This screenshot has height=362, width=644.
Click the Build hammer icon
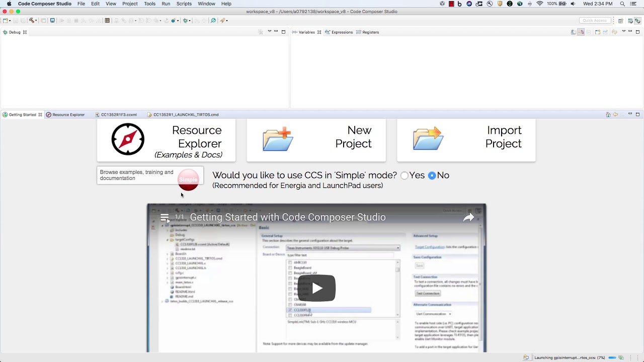click(32, 21)
